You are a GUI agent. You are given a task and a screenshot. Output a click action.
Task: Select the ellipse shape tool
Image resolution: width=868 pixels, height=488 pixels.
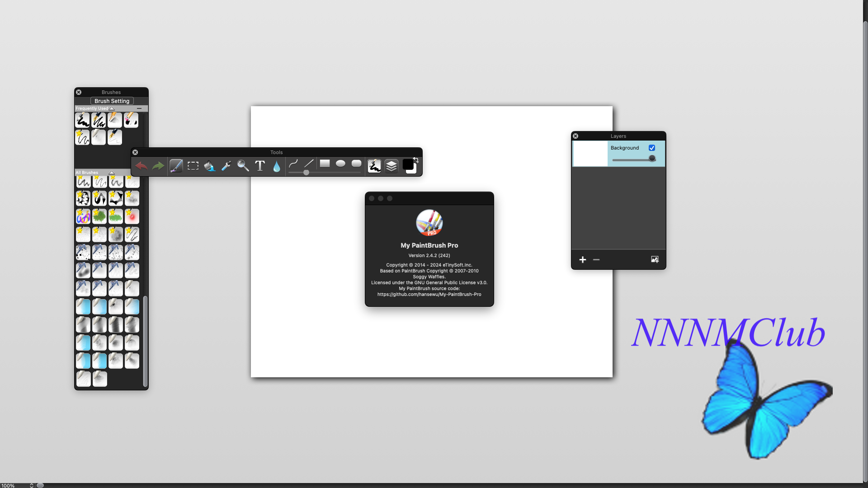[x=340, y=164]
